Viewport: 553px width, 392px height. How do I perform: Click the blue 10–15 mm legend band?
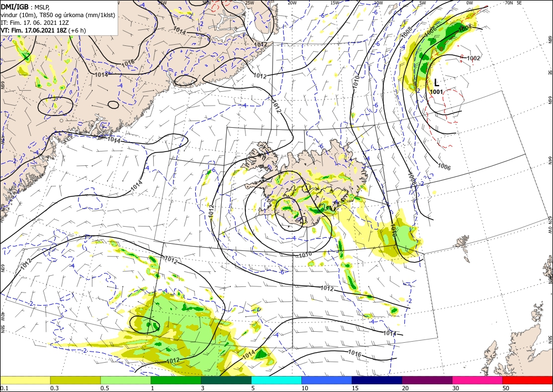[327, 380]
